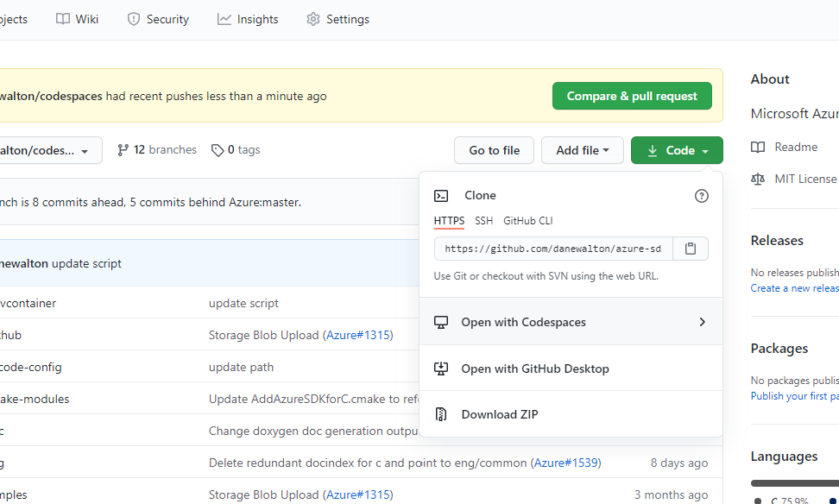Open the Settings tab

coord(337,19)
